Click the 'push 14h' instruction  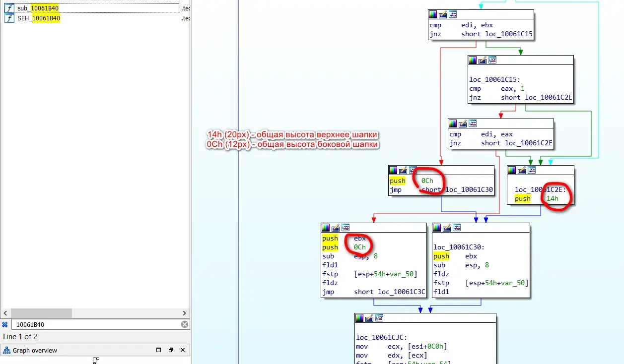coord(537,199)
